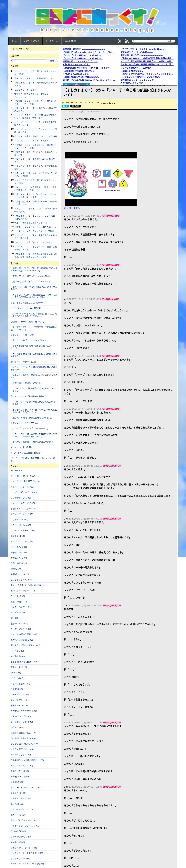Image resolution: width=186 pixels, height=868 pixels.
Task: Open headline 【画像】韓国ソウルのすく書wwwww
Action: tap(81, 77)
